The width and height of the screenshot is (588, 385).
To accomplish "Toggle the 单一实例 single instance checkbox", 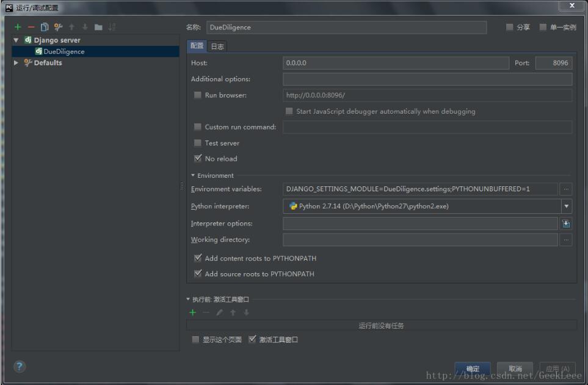I will tap(543, 27).
